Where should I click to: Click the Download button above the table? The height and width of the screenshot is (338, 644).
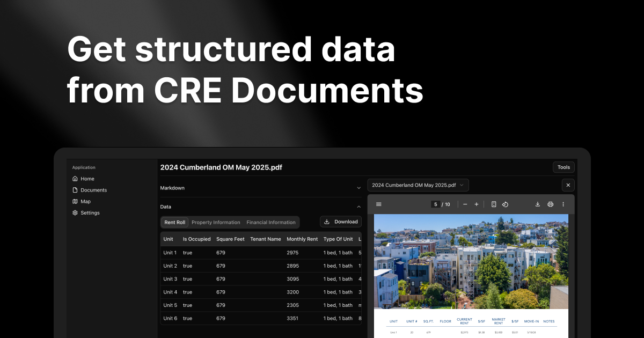341,222
